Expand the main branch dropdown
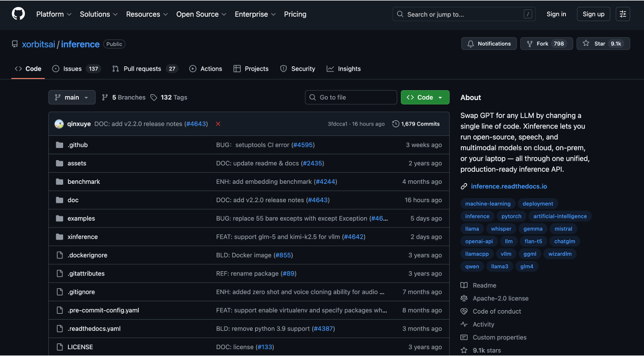This screenshot has height=356, width=644. pyautogui.click(x=72, y=97)
